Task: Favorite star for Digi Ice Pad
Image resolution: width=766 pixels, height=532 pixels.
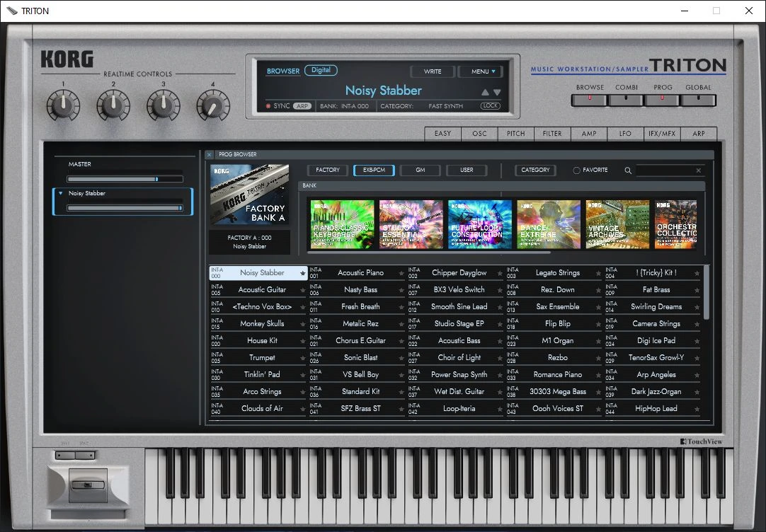Action: pyautogui.click(x=697, y=341)
